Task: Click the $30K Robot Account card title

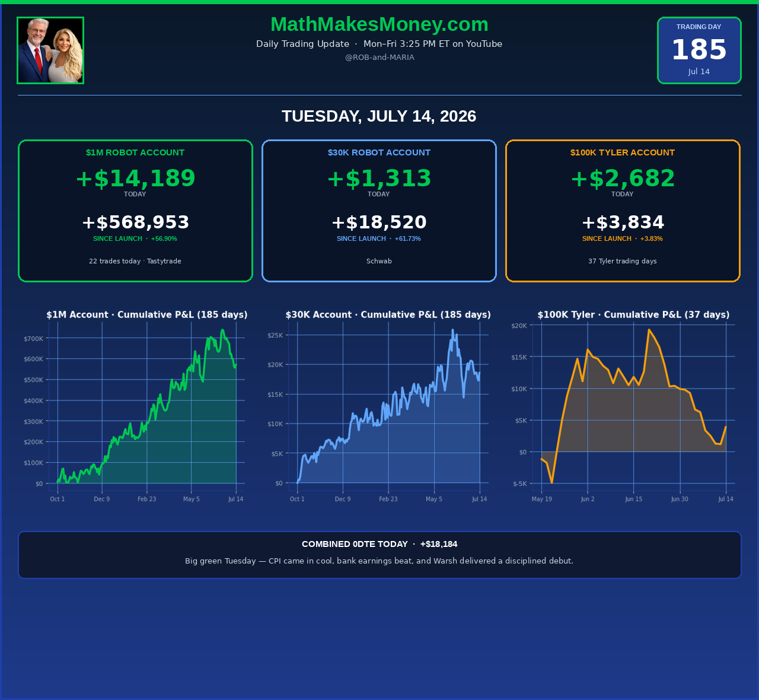Action: point(379,152)
